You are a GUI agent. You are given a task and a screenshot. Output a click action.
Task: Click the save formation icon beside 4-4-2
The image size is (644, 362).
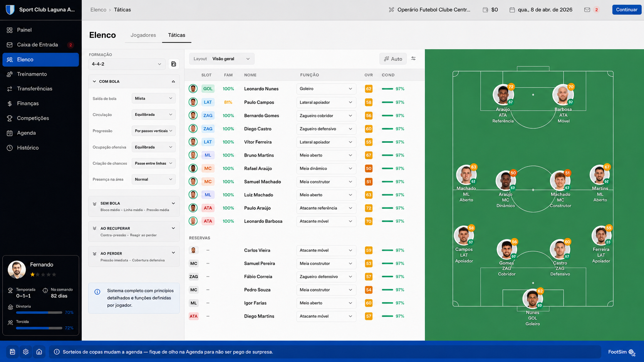pos(174,64)
